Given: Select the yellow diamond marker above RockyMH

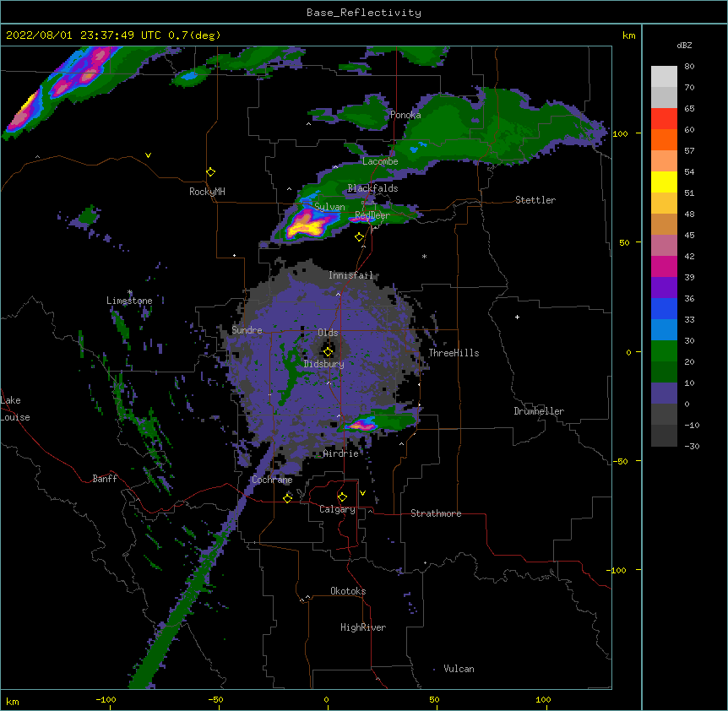Looking at the screenshot, I should point(211,172).
